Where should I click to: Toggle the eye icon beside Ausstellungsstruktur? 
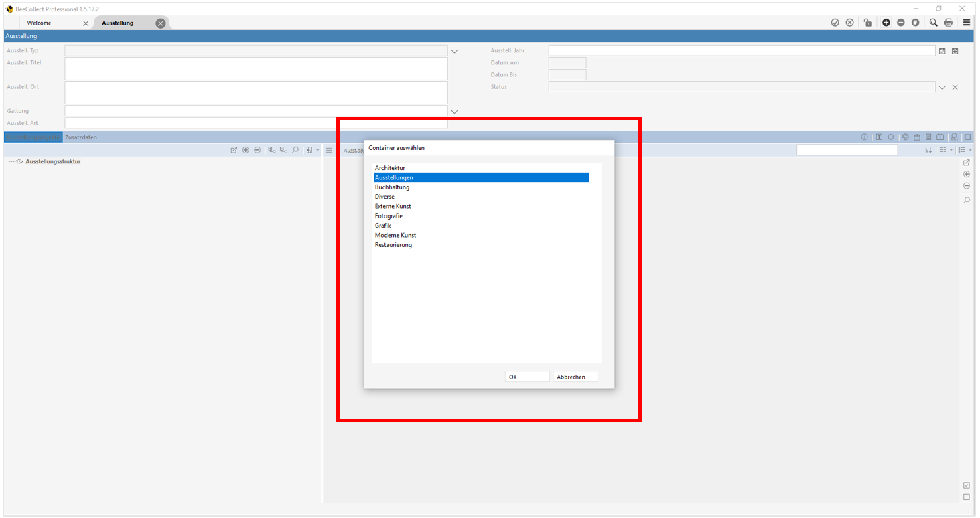pos(19,162)
